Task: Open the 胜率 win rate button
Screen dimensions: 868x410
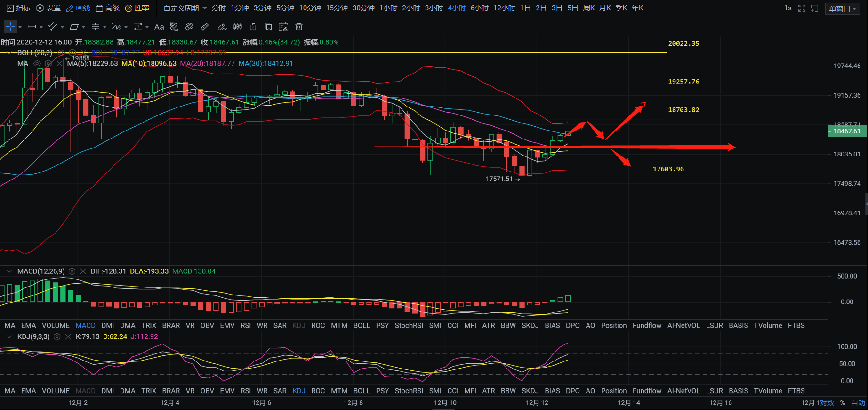Action: (x=137, y=8)
